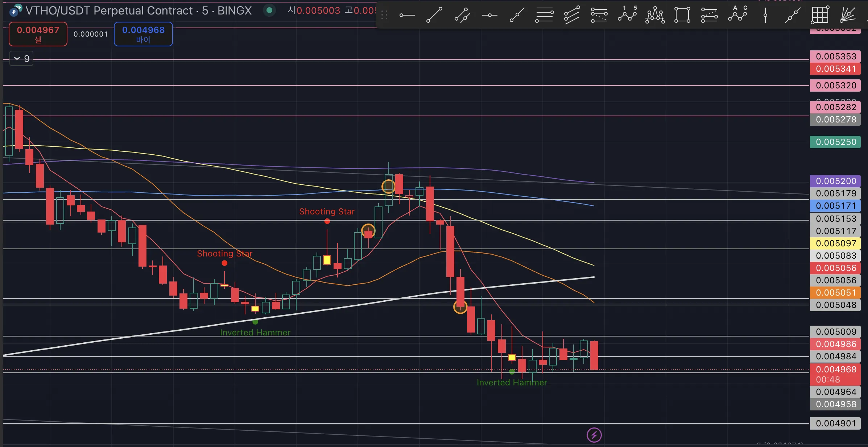Click the 0.005153 price label
Image resolution: width=868 pixels, height=447 pixels.
[x=835, y=219]
